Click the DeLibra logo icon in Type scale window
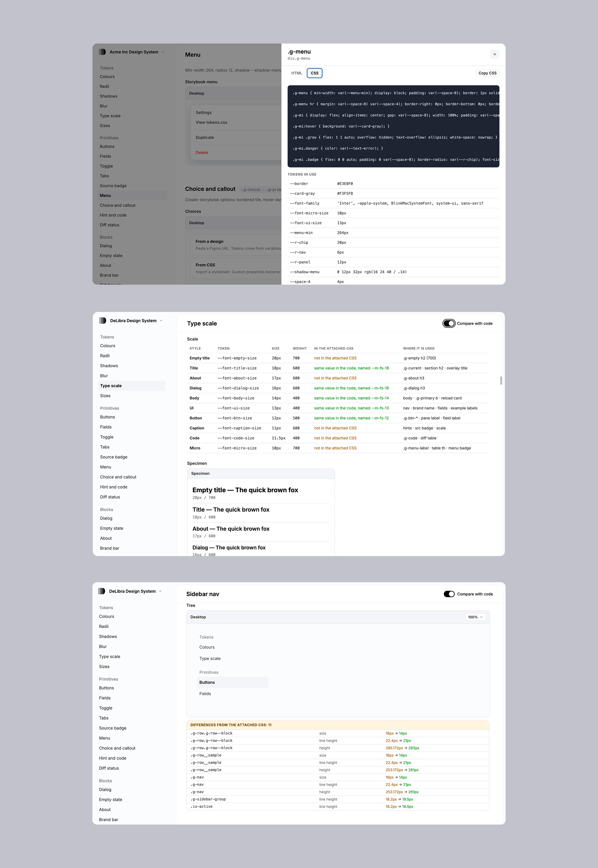Image resolution: width=598 pixels, height=868 pixels. point(103,321)
